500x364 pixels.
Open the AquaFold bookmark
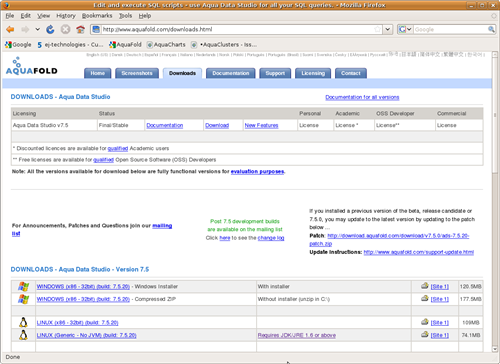pos(125,44)
